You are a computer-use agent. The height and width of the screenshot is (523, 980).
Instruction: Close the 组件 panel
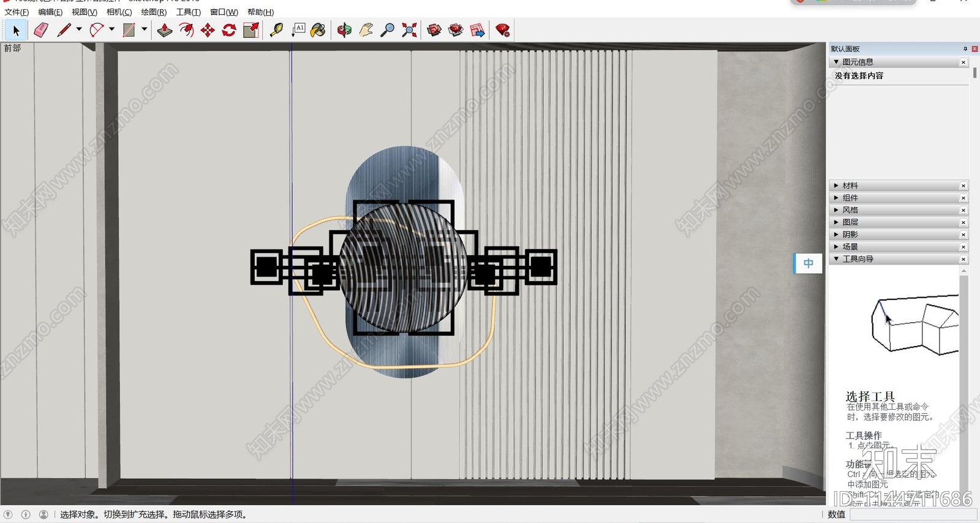[963, 198]
